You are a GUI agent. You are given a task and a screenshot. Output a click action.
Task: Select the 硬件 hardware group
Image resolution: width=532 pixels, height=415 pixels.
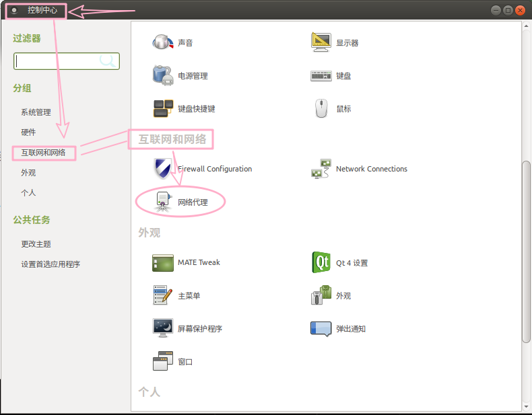(x=28, y=132)
